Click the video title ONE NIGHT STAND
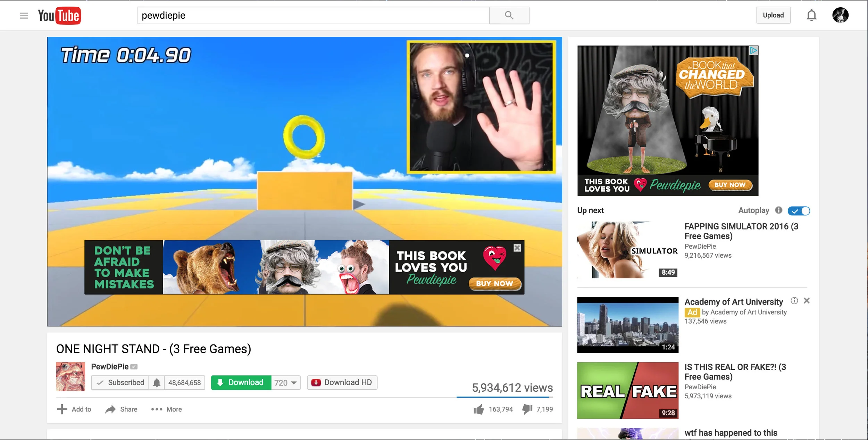868x440 pixels. pos(154,349)
